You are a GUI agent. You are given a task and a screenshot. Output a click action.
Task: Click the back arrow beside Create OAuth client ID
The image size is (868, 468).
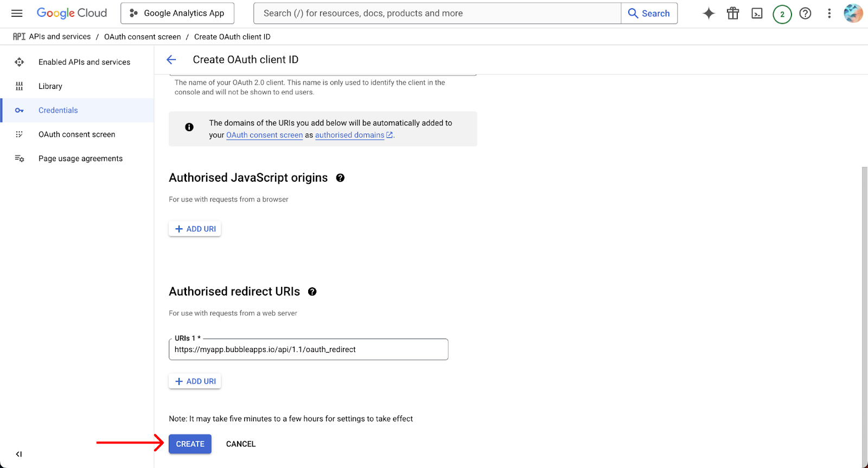pos(171,60)
